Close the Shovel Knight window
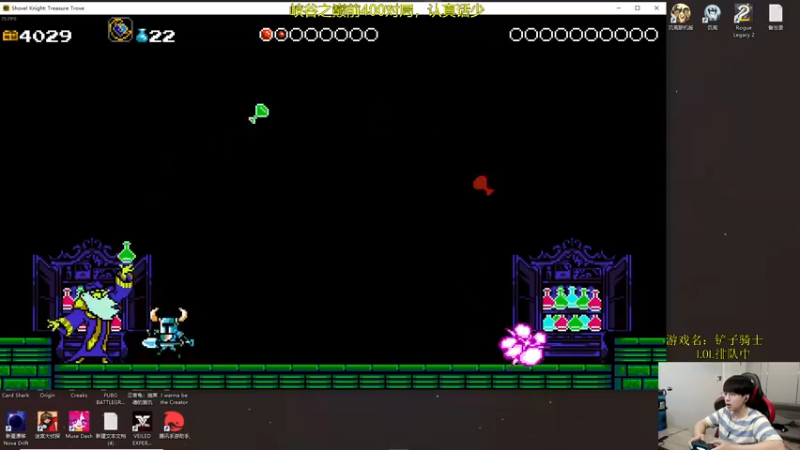This screenshot has width=800, height=450. point(656,8)
